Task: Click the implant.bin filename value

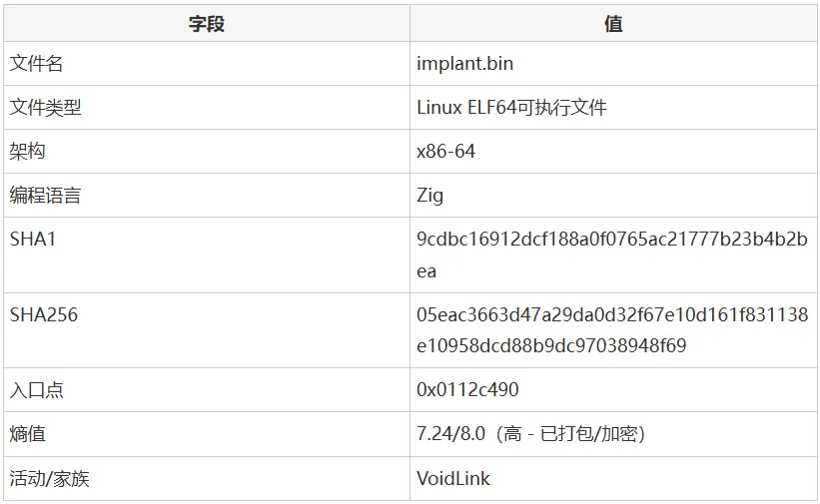Action: click(x=464, y=63)
